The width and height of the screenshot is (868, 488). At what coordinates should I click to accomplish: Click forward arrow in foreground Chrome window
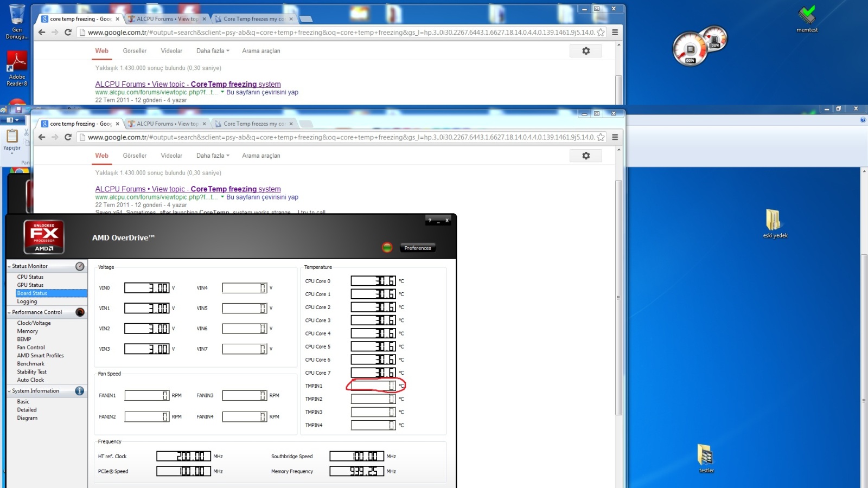pyautogui.click(x=55, y=137)
